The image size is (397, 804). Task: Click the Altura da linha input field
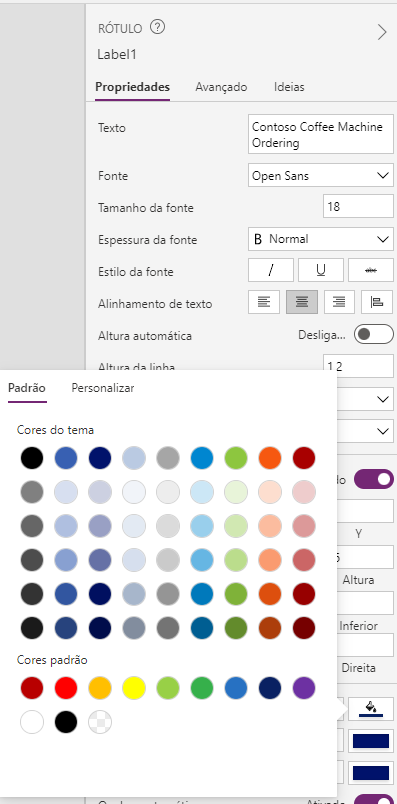click(x=358, y=366)
